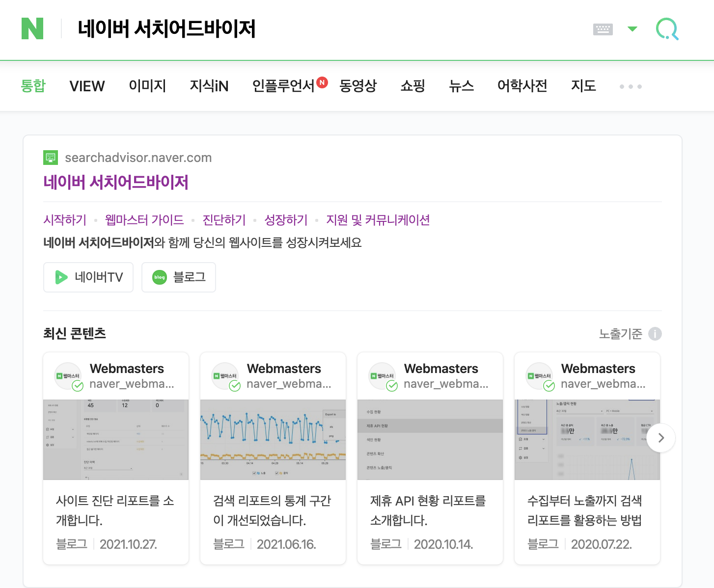Select the 통합 tab
This screenshot has width=714, height=588.
click(33, 86)
